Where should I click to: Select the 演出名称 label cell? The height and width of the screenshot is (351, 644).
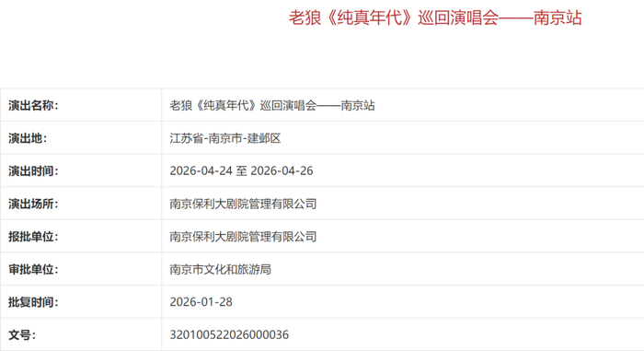pos(33,105)
